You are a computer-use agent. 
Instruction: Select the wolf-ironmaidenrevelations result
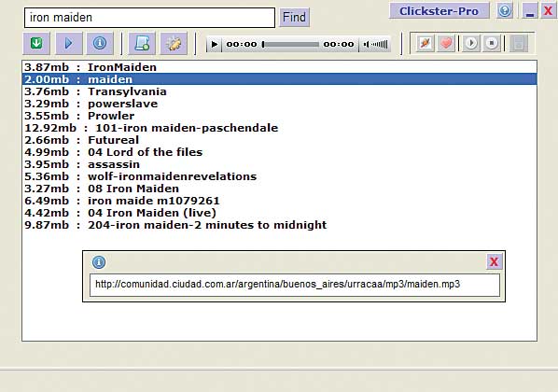point(279,176)
